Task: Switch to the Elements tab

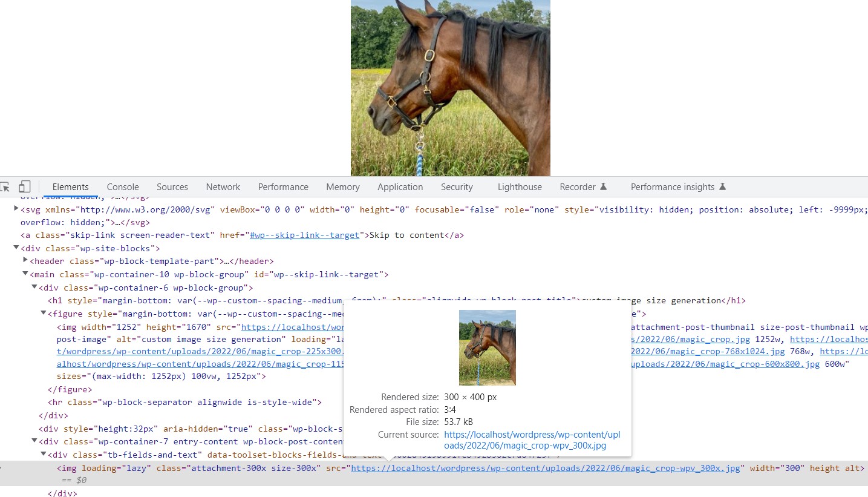Action: (70, 187)
